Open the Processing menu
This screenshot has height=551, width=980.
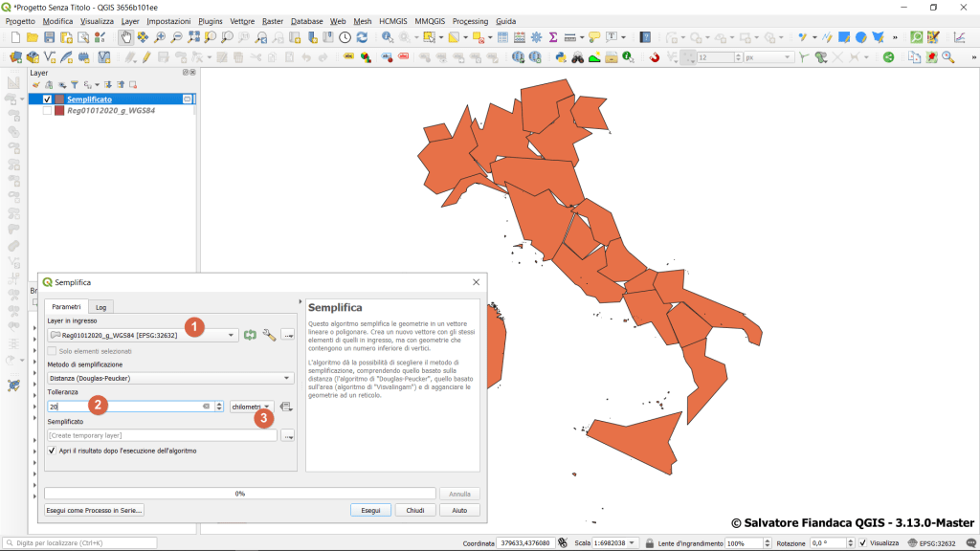click(469, 21)
